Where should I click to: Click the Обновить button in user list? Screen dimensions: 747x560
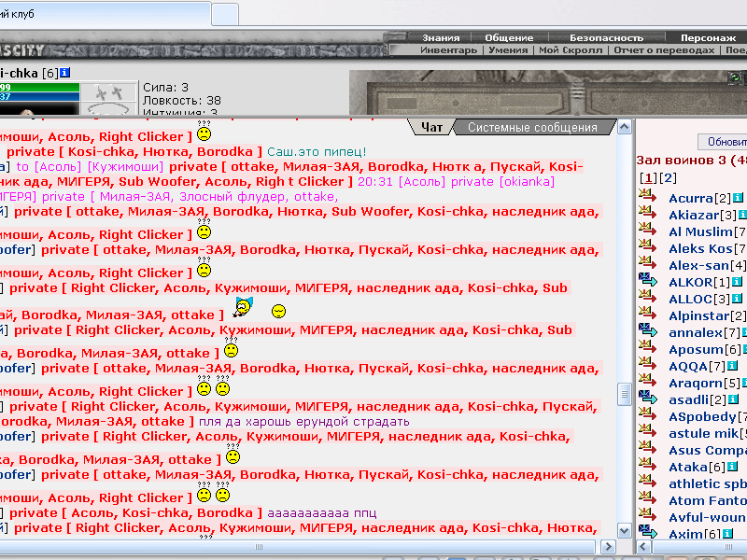pyautogui.click(x=723, y=142)
